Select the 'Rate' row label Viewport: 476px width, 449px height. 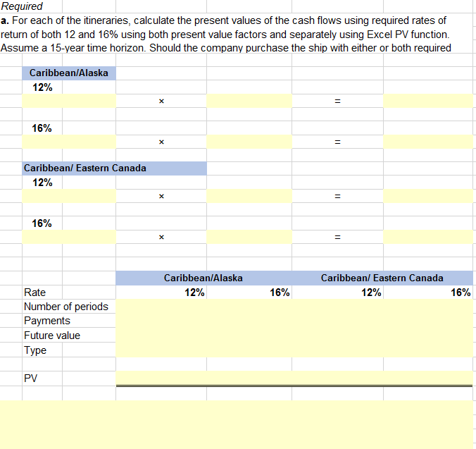35,293
